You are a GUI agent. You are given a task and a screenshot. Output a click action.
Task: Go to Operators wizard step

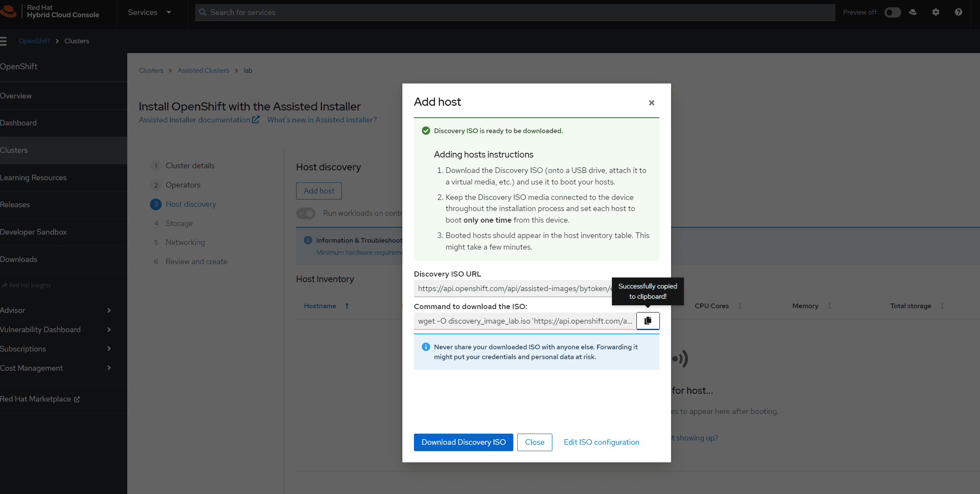coord(183,185)
